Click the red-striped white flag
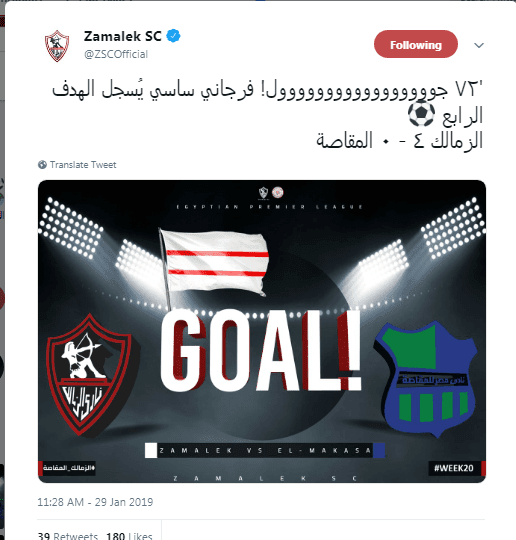The width and height of the screenshot is (516, 540). point(214,264)
